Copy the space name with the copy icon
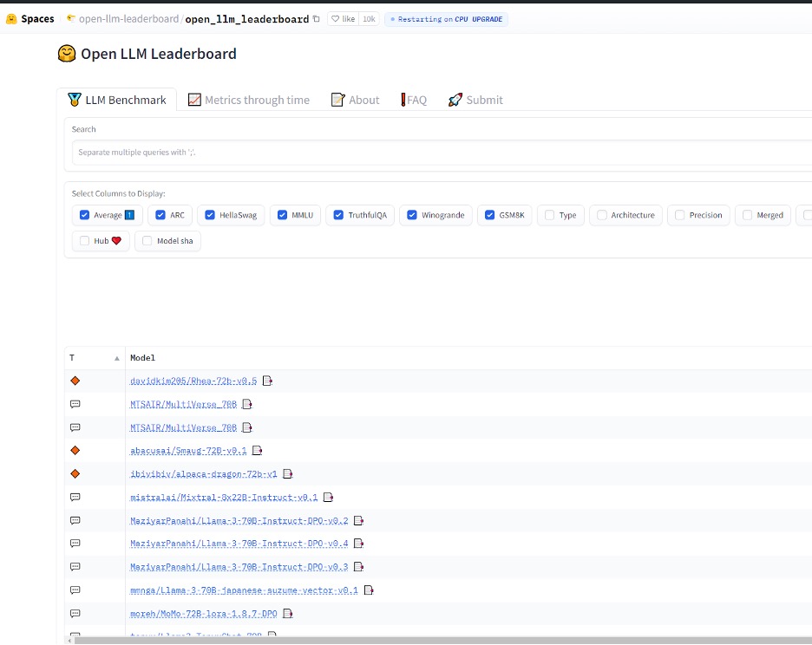This screenshot has width=812, height=645. coord(316,18)
